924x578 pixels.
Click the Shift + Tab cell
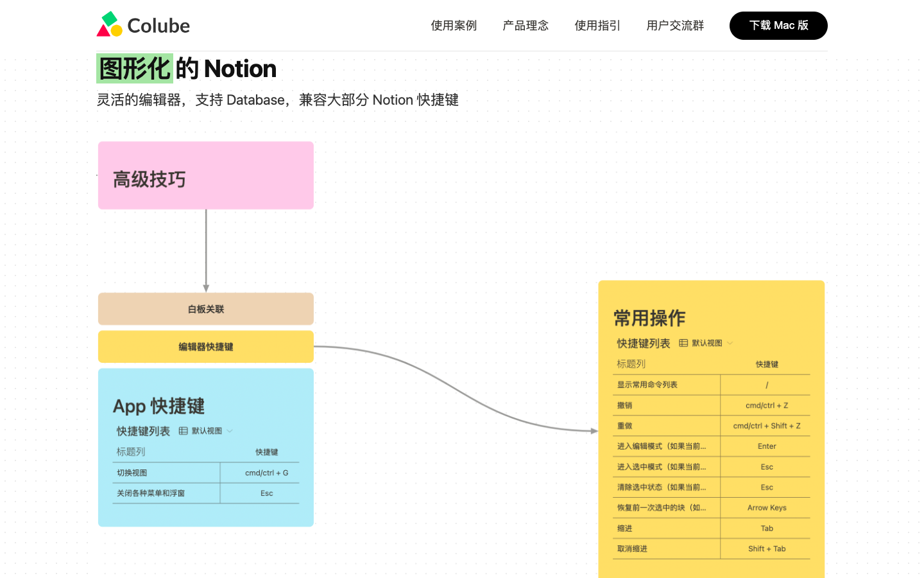point(767,548)
